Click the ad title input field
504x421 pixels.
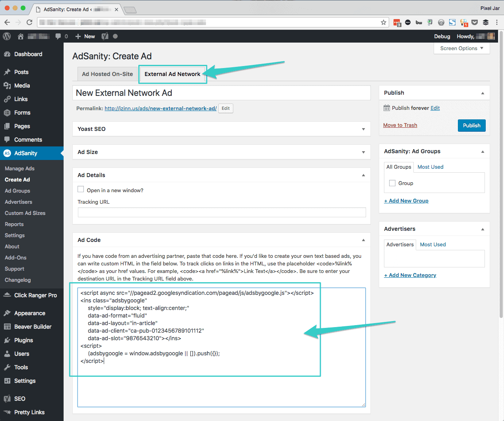point(221,93)
